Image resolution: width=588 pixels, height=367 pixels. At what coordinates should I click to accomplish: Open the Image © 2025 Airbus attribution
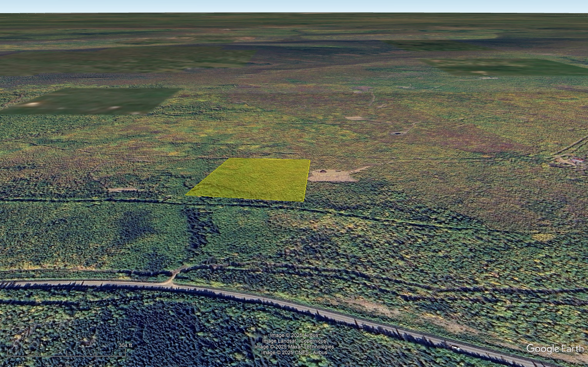pyautogui.click(x=294, y=335)
